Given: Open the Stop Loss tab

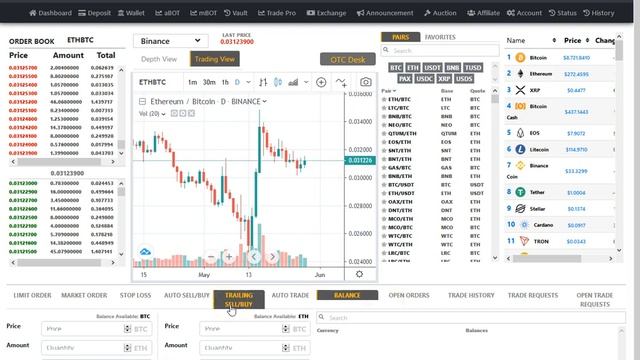Looking at the screenshot, I should (135, 295).
